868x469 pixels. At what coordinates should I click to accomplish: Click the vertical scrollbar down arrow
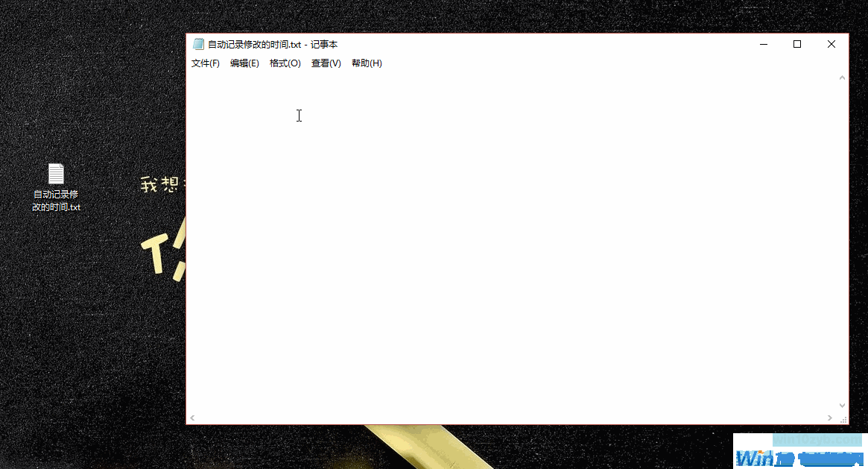[x=842, y=406]
